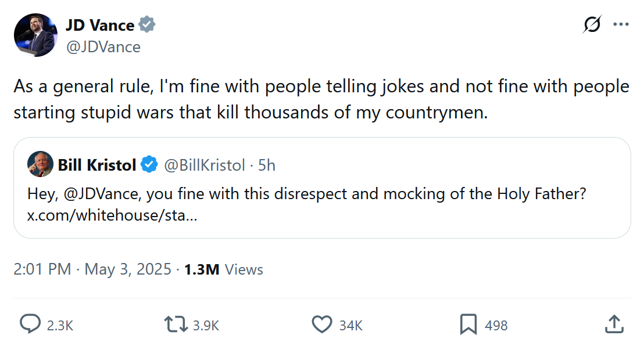Click Bill Kristol's blue verified checkmark
Viewport: 644px width, 346px height.
(149, 165)
